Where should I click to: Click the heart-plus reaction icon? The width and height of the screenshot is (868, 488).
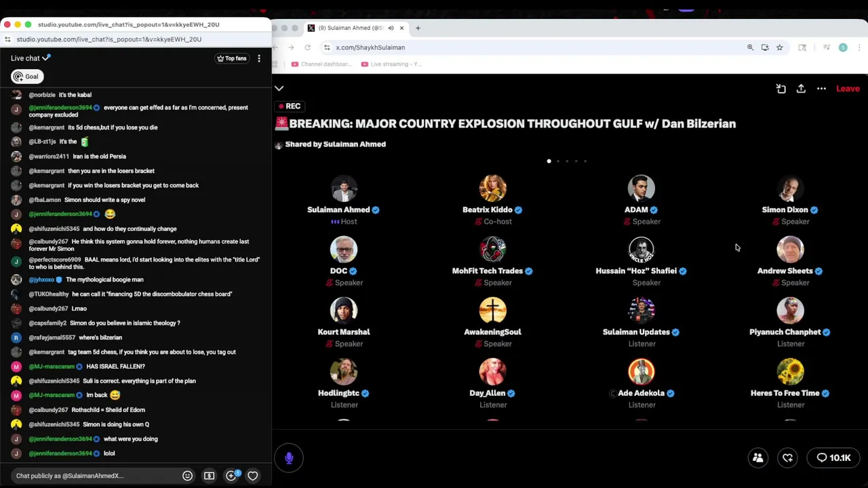[788, 458]
